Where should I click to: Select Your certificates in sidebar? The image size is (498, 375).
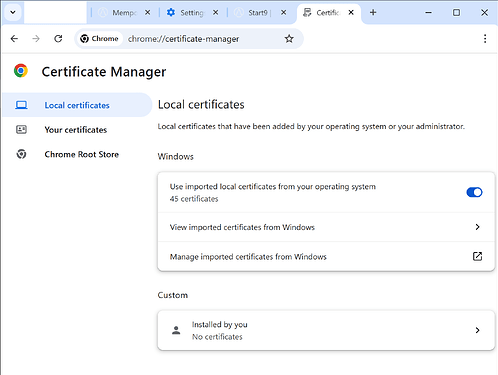click(x=76, y=130)
